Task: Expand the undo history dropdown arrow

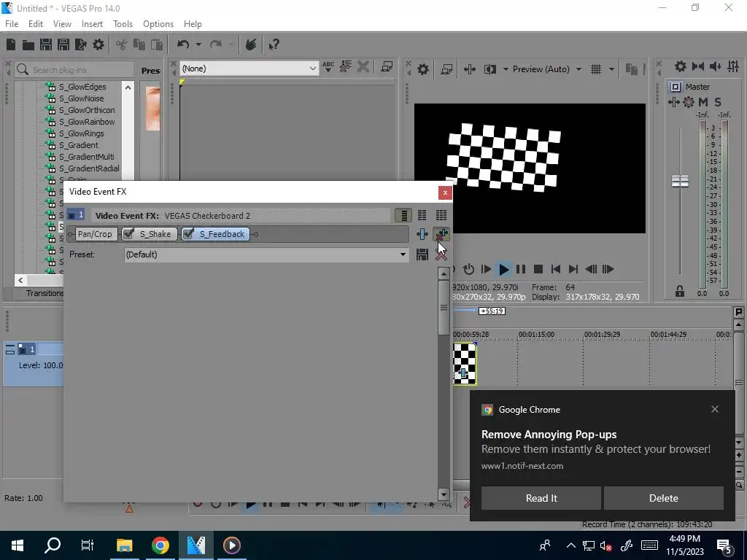Action: pyautogui.click(x=198, y=44)
